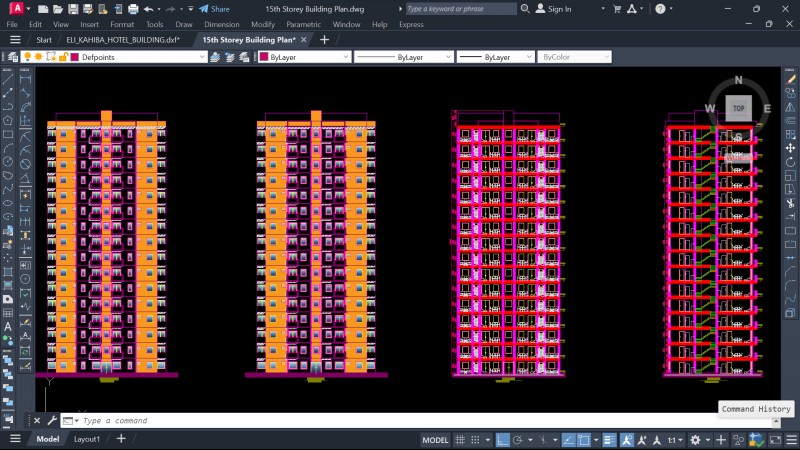Click the Clean Screen icon
Screen dimensions: 800x450
(775, 440)
